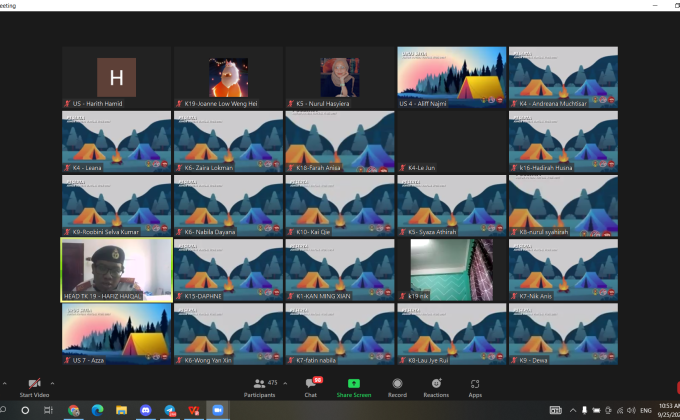
Task: Select the HEAD TK 19 - HARIZ HAIQAL video tile
Action: (x=115, y=270)
